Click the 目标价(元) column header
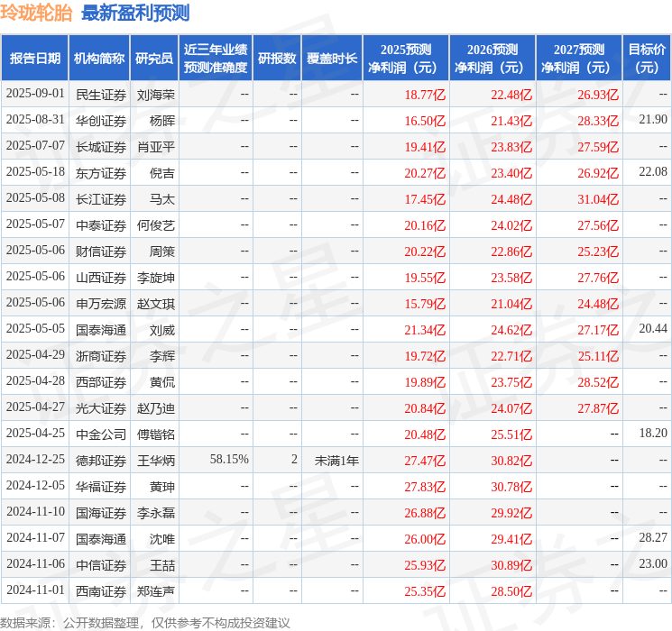Screen dimensions: 672x631 (647, 59)
